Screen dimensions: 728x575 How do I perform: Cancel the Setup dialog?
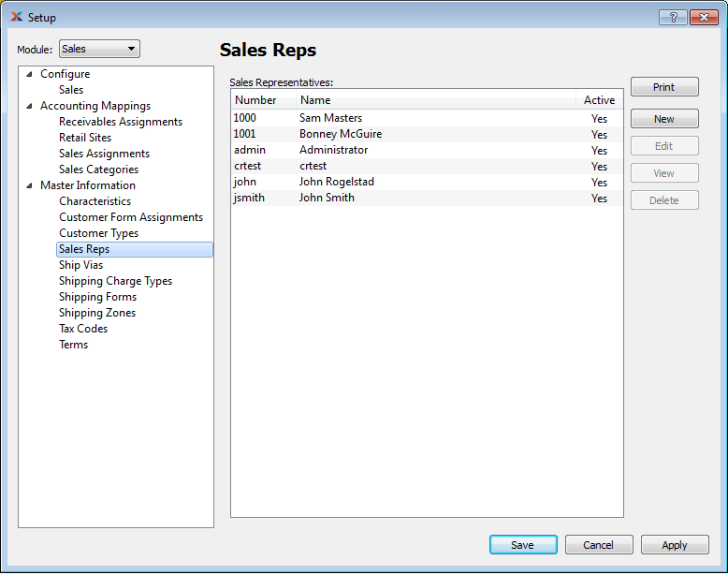tap(598, 545)
